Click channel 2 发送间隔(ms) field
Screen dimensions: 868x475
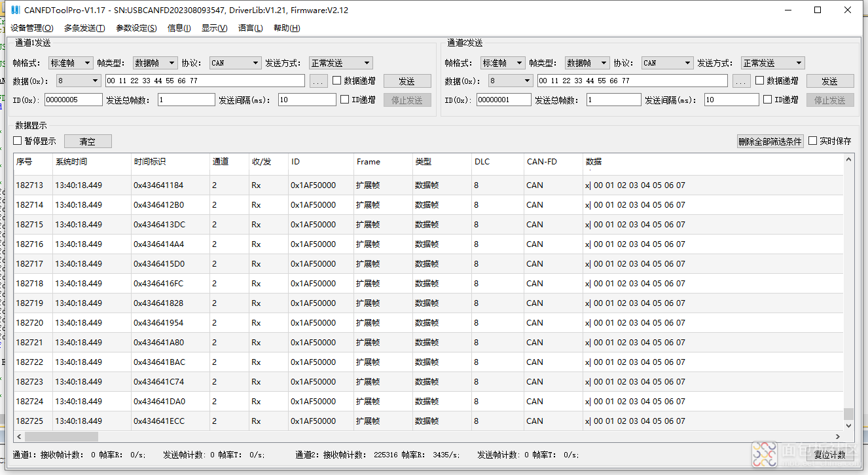pyautogui.click(x=732, y=100)
